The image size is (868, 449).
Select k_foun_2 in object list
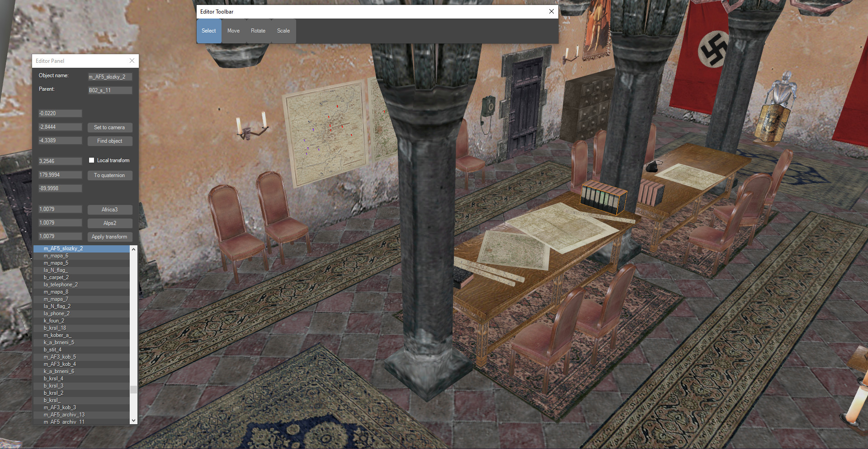(x=82, y=321)
